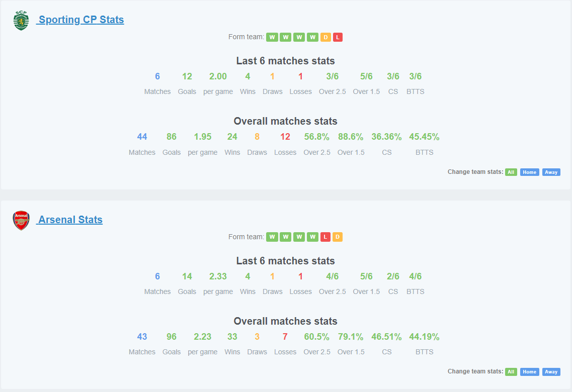The width and height of the screenshot is (572, 392).
Task: Switch Arsenal stats to Home
Action: [x=529, y=371]
